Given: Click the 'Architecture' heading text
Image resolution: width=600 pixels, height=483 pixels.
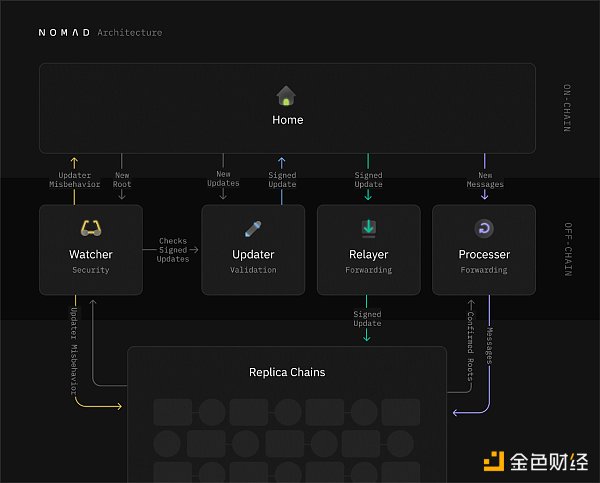Looking at the screenshot, I should coord(130,33).
